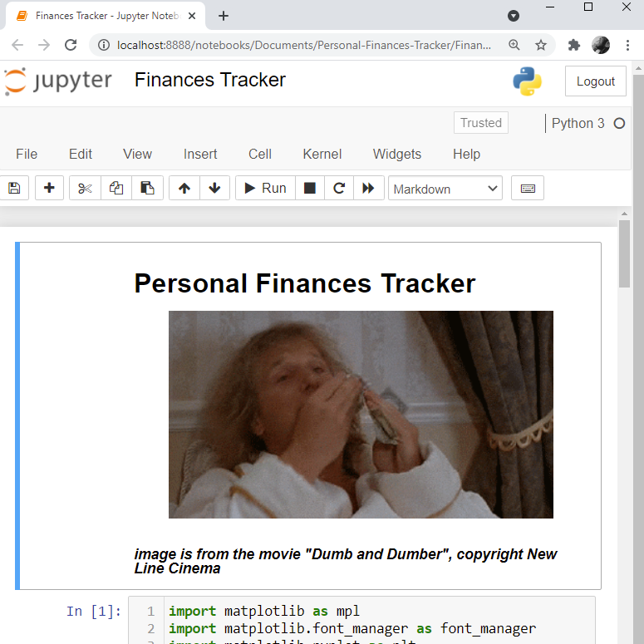Click the Jupyter logo

(58, 81)
